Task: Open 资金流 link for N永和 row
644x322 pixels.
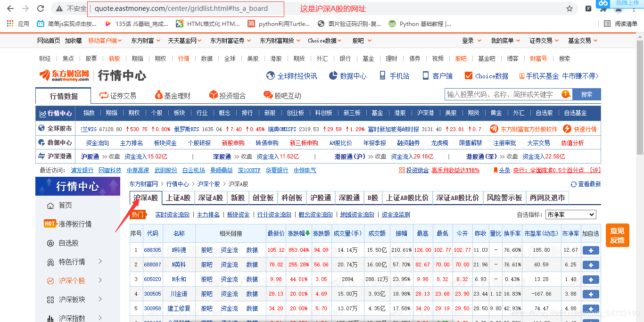Action: (229, 280)
